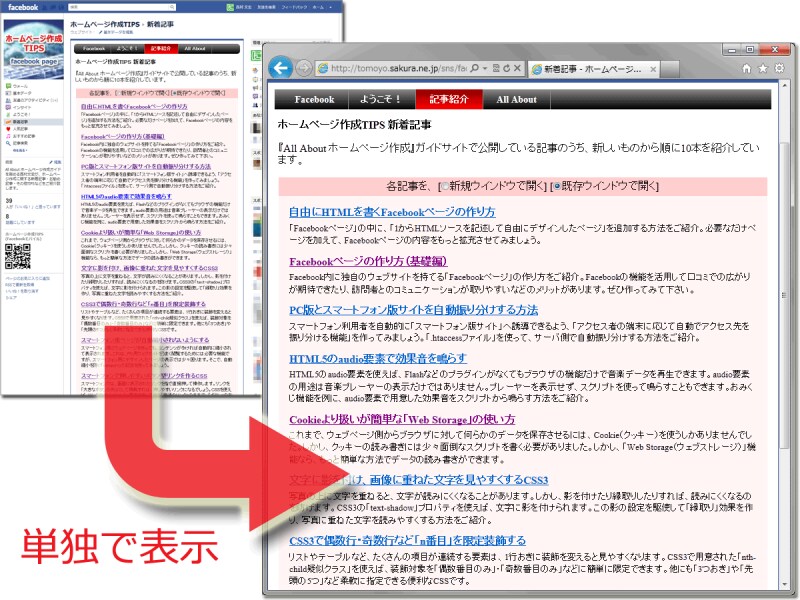The image size is (800, 600).
Task: Open HTML5のaudio要素 link in the back Facebook window
Action: click(126, 196)
